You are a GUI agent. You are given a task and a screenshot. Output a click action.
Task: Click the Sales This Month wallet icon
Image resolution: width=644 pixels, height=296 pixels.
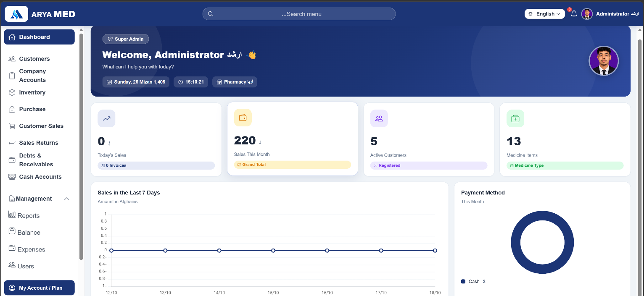click(x=243, y=118)
